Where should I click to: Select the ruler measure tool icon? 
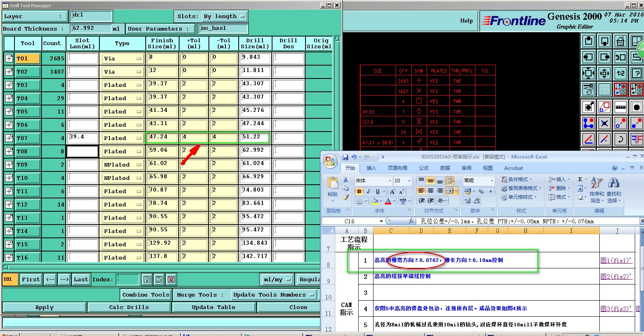(x=620, y=107)
